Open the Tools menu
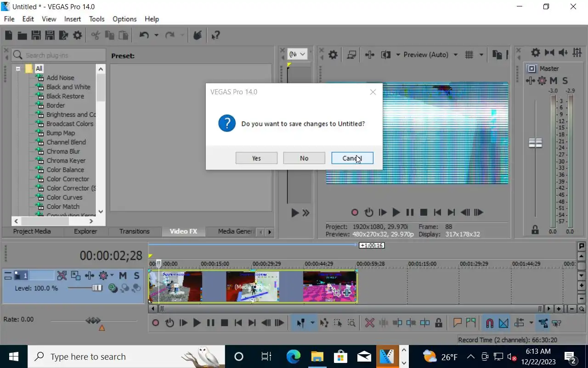The height and width of the screenshot is (368, 588). pyautogui.click(x=96, y=19)
